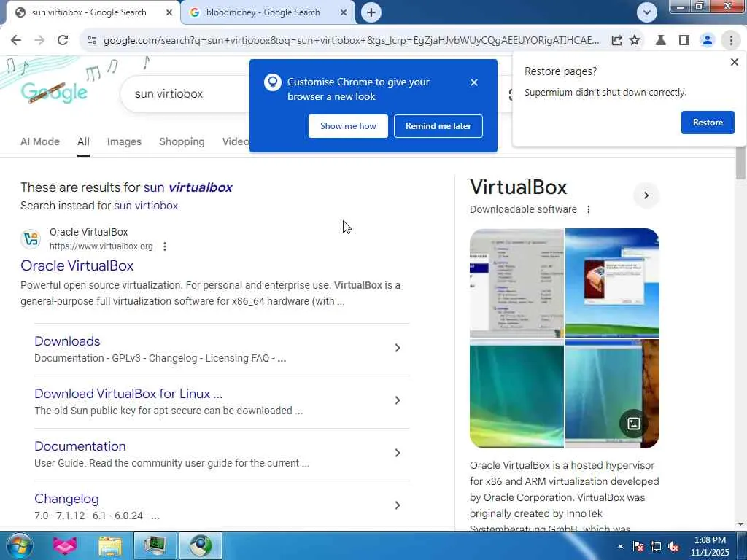Switch to AI Mode search tab
Screen dimensions: 747x560
40,141
